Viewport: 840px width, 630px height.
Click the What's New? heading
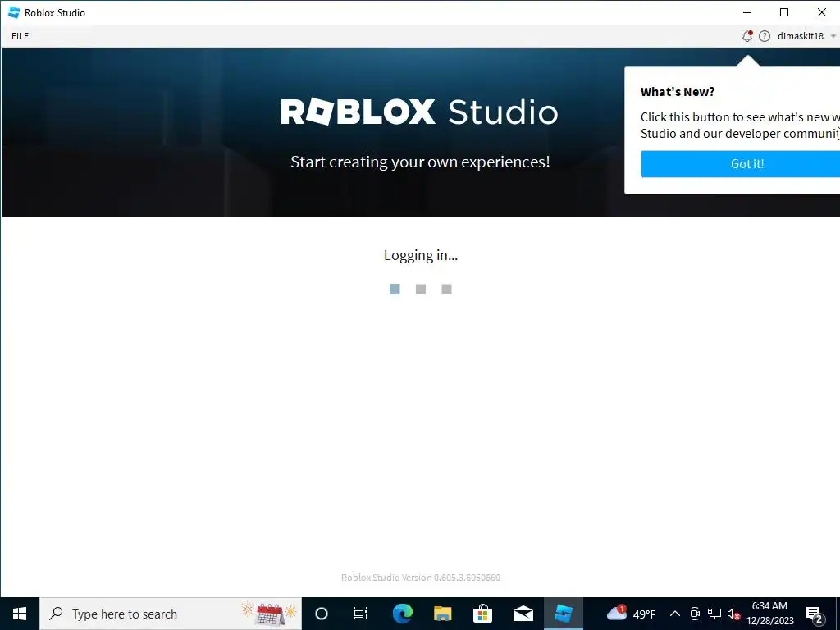678,92
